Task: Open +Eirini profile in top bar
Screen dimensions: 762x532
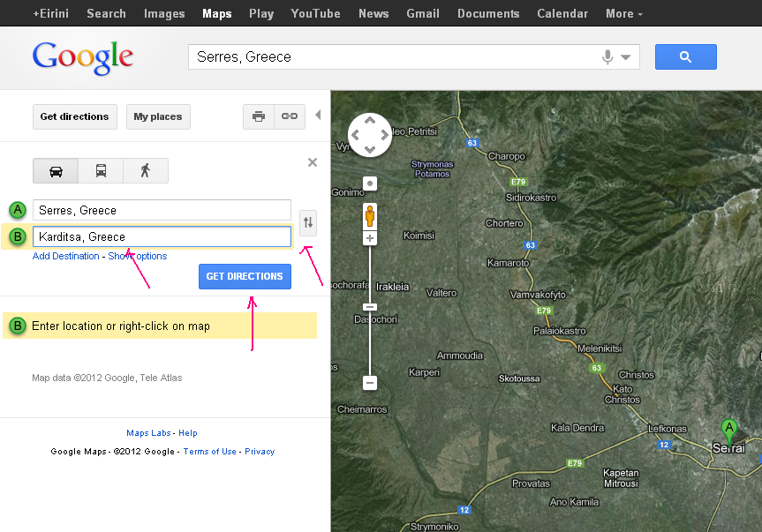Action: point(50,13)
